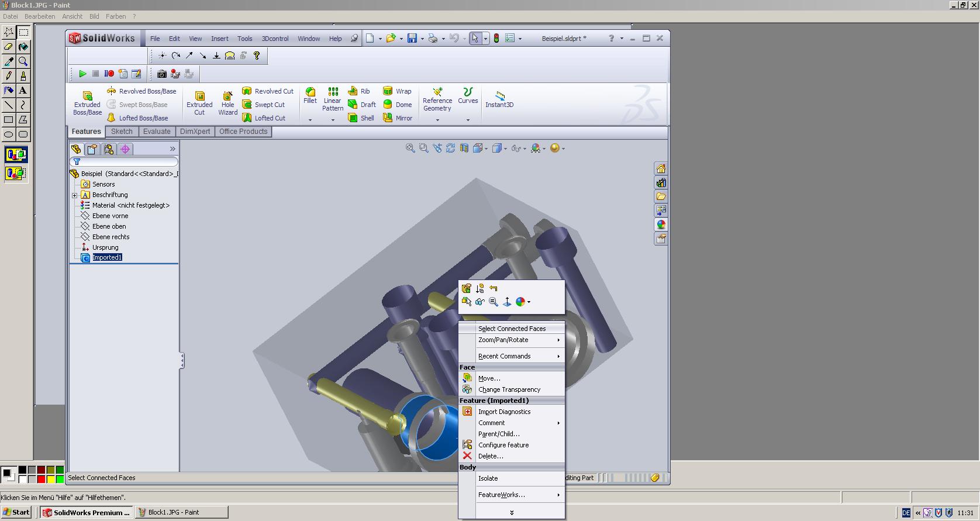Open the Reference Geometry dropdown arrow

pyautogui.click(x=437, y=120)
